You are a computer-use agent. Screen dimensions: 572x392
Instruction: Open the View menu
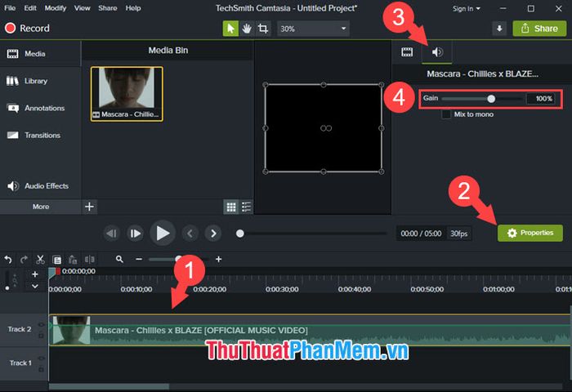coord(82,8)
